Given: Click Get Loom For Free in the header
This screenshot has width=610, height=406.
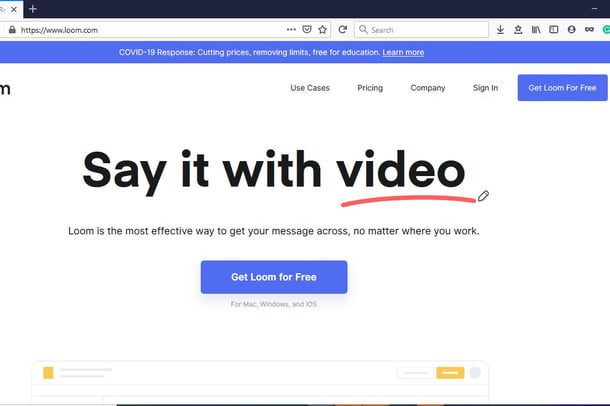Looking at the screenshot, I should [562, 88].
